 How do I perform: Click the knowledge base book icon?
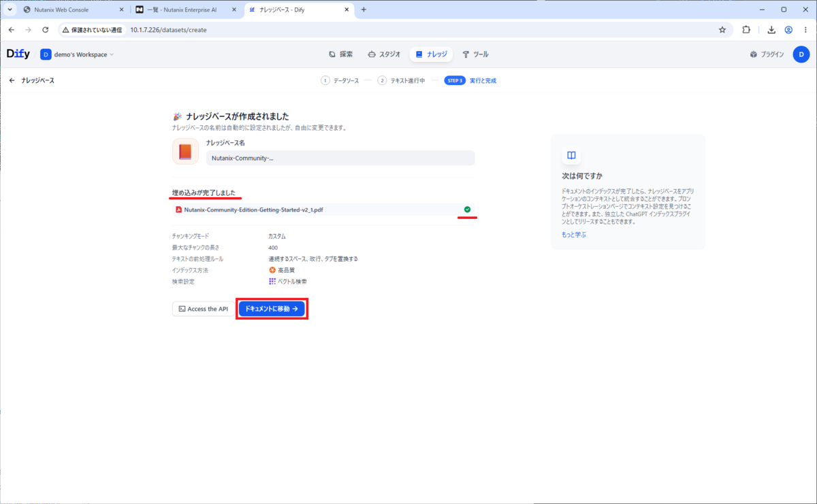click(185, 151)
